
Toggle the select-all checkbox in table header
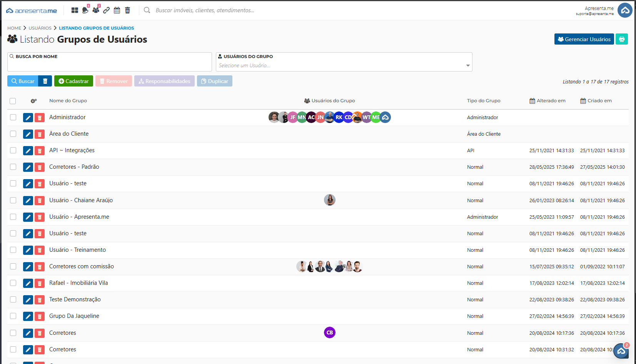tap(13, 101)
